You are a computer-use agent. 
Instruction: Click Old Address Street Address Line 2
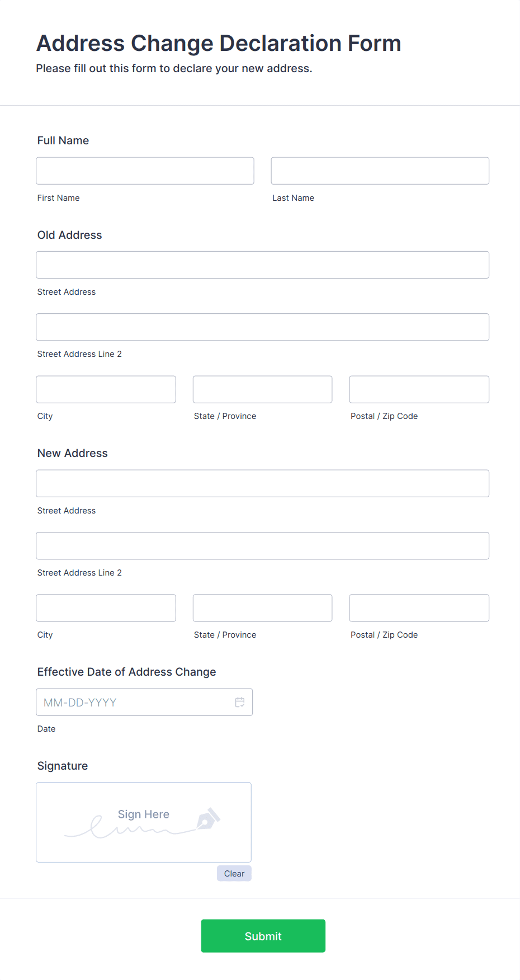pos(262,327)
